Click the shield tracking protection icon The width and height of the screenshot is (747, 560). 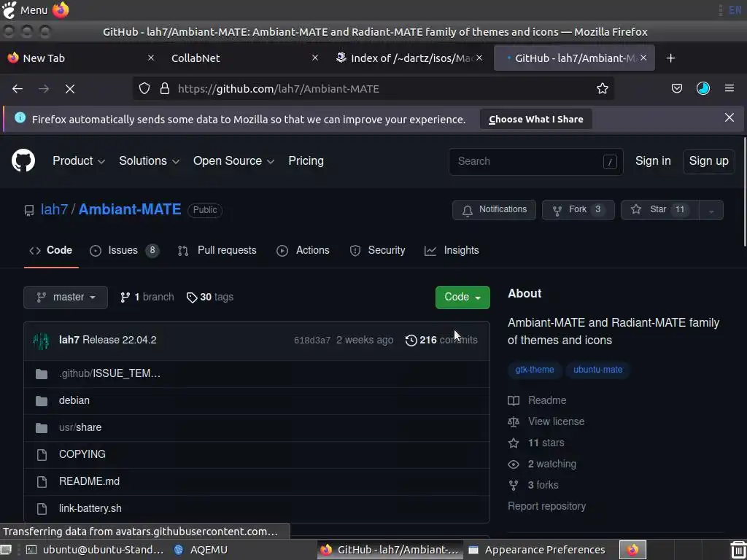144,88
